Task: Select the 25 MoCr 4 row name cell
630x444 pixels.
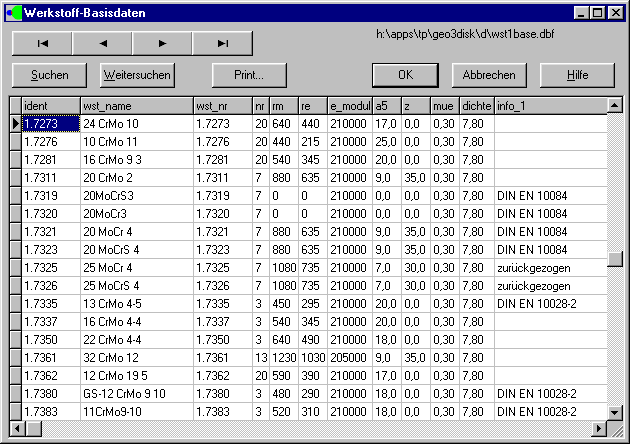Action: [135, 267]
